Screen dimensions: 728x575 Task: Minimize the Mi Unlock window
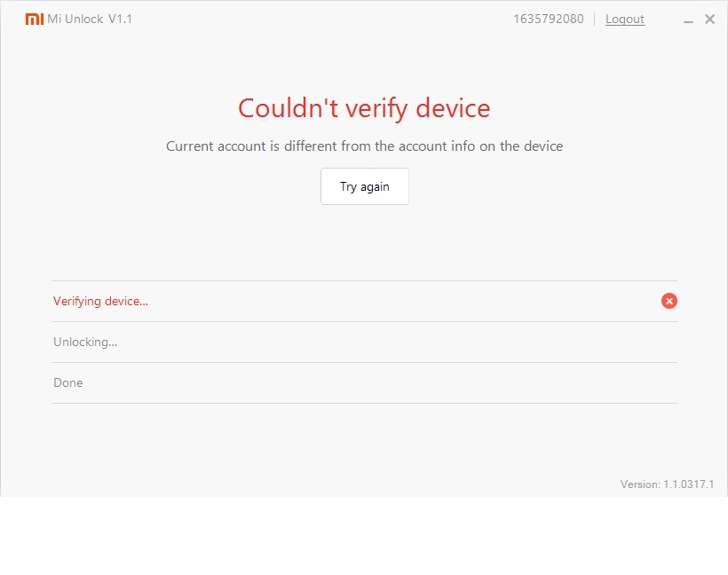(688, 20)
